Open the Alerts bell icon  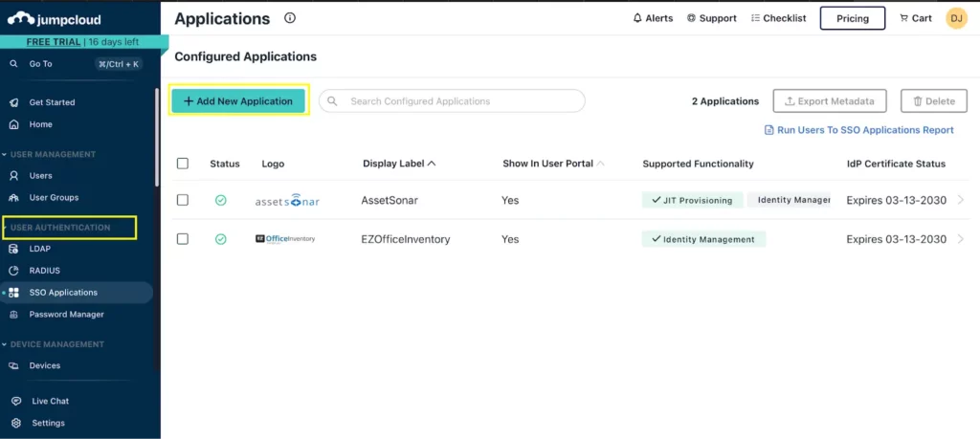tap(638, 18)
